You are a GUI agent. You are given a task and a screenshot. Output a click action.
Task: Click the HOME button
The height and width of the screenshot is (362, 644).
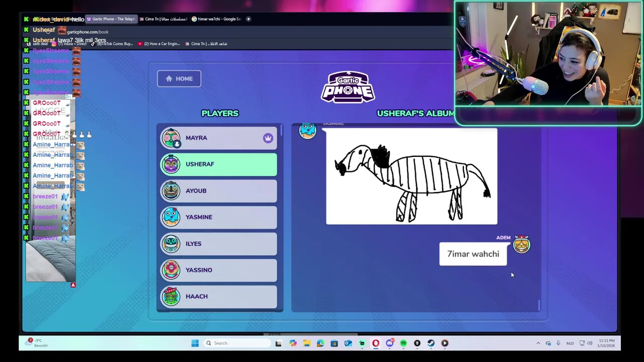[x=179, y=78]
